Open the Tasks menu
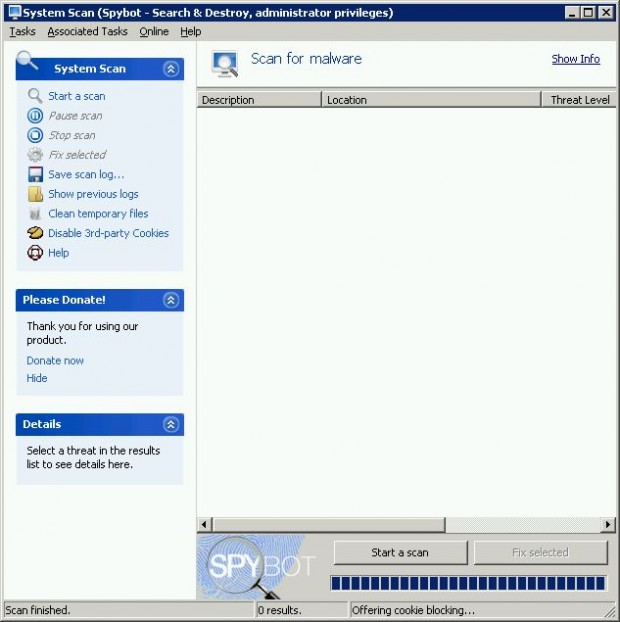 22,31
